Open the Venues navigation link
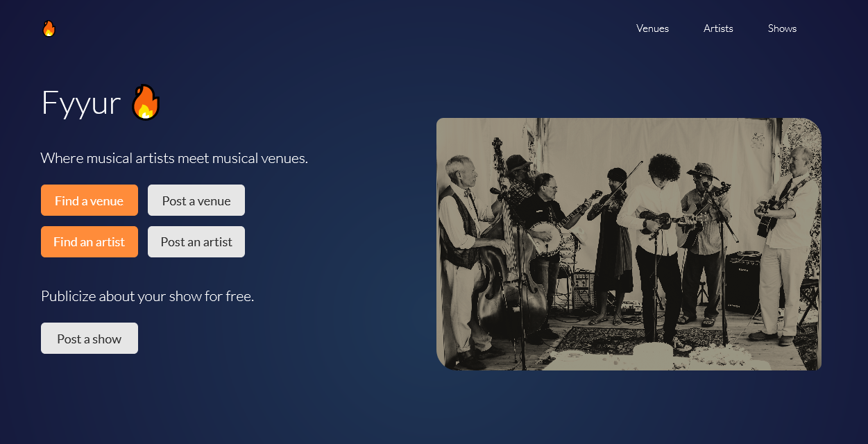 coord(652,28)
